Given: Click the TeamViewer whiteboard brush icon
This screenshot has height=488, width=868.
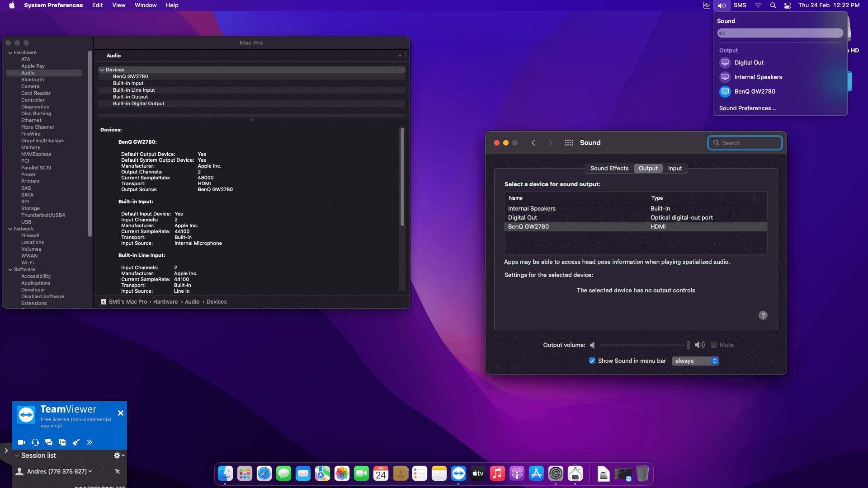Looking at the screenshot, I should 76,442.
